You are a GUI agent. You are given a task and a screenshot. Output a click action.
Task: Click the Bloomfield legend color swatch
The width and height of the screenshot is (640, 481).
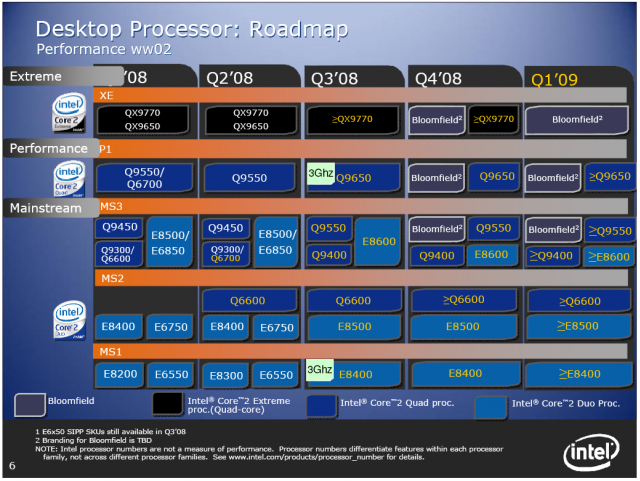pos(30,405)
